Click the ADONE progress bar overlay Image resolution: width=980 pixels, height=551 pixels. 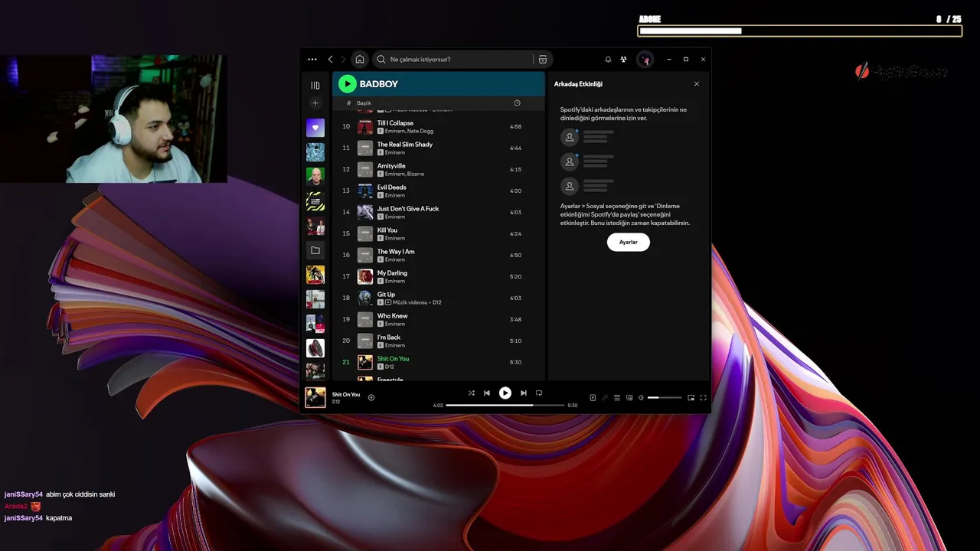799,31
